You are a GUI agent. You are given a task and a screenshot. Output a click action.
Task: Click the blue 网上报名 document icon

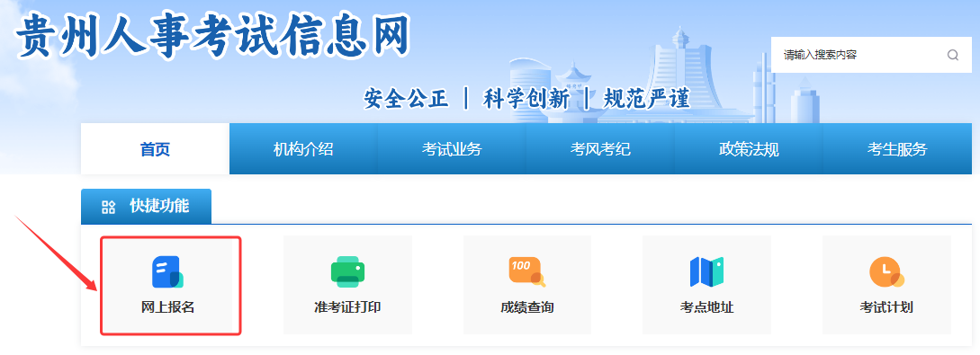(x=166, y=272)
